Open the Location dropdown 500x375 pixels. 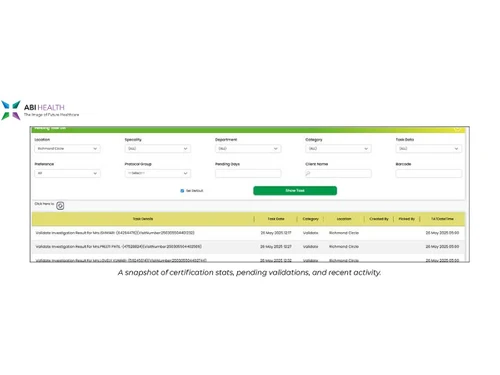pos(67,149)
